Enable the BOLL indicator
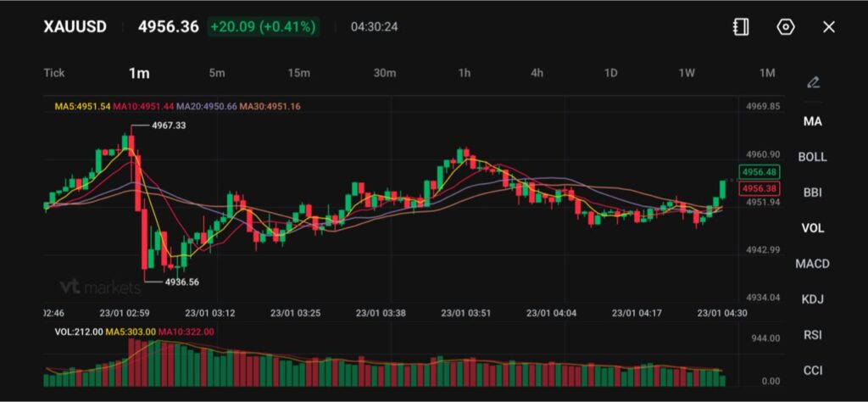Screen dimensions: 868x402 pos(812,157)
